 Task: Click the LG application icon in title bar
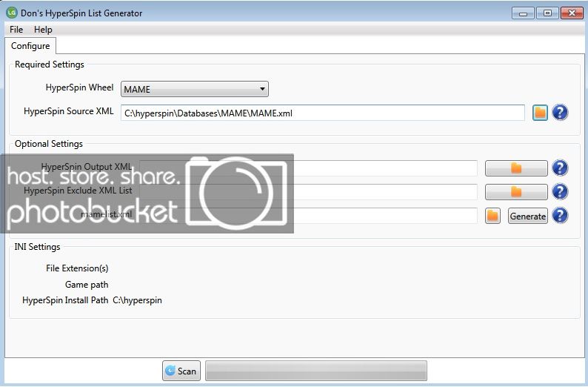click(11, 13)
